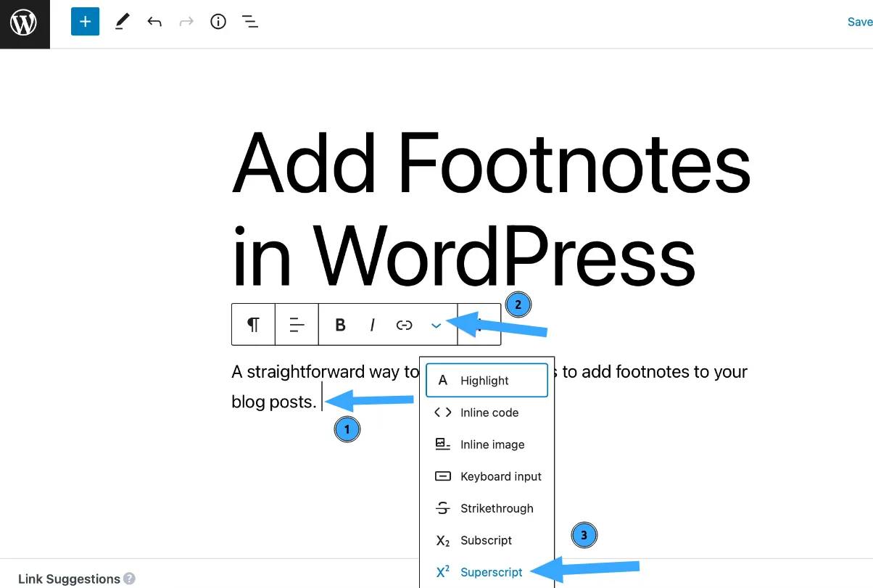Image resolution: width=873 pixels, height=588 pixels.
Task: Undo the last change
Action: pos(154,22)
